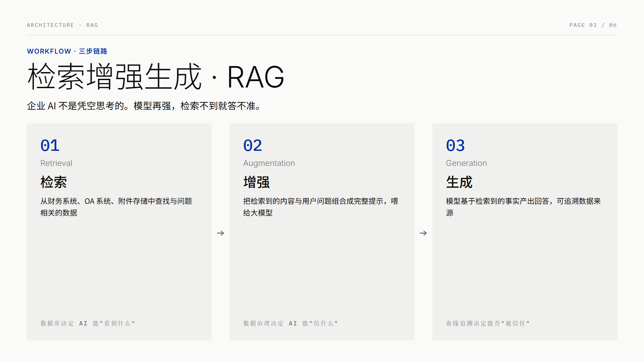This screenshot has width=644, height=362.
Task: Click the description starting '模型基于检索到的事实'
Action: [x=523, y=207]
